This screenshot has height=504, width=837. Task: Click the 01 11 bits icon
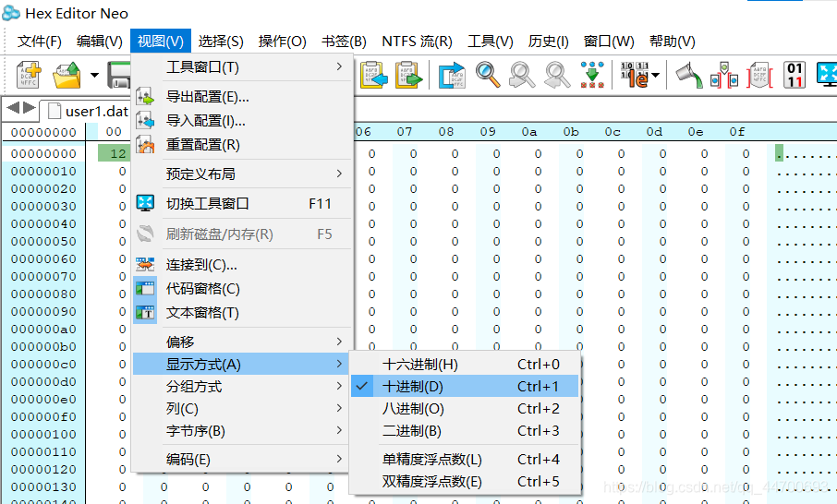click(795, 75)
